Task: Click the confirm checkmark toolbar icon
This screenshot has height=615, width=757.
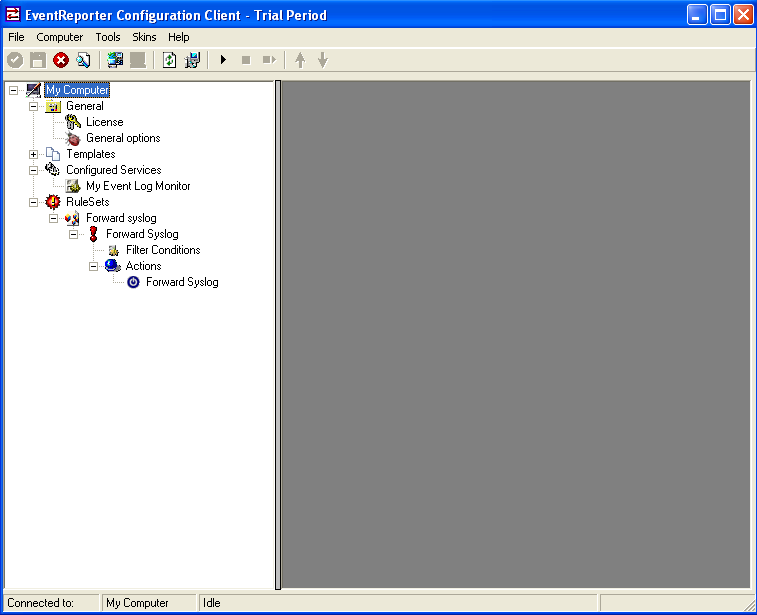Action: tap(15, 60)
